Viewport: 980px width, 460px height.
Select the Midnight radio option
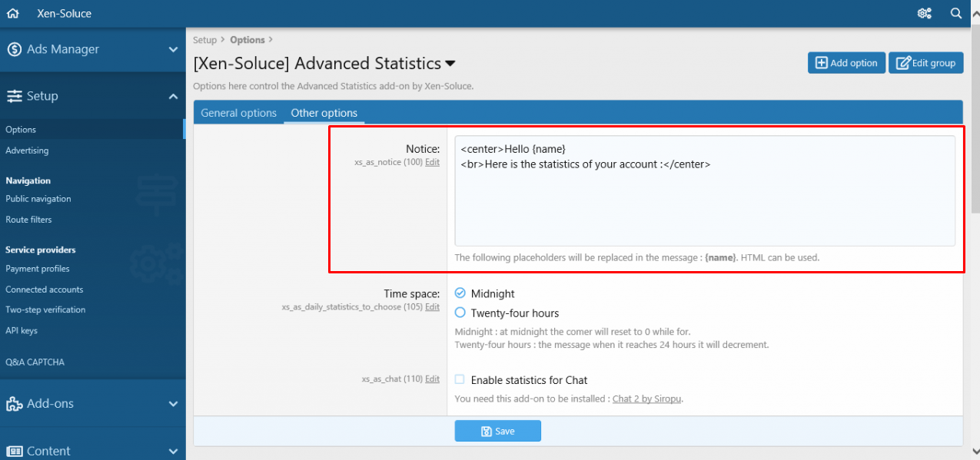(x=460, y=293)
